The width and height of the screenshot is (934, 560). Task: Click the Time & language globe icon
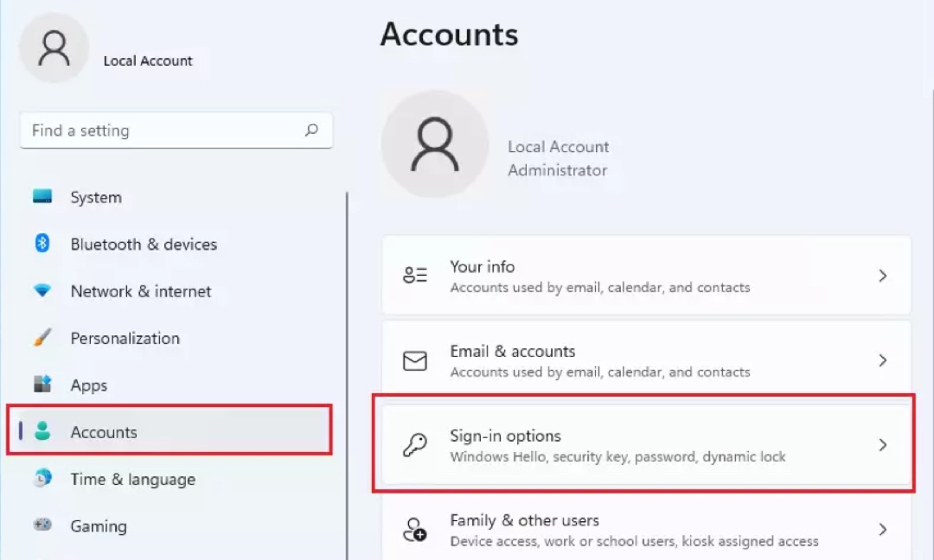[x=42, y=479]
